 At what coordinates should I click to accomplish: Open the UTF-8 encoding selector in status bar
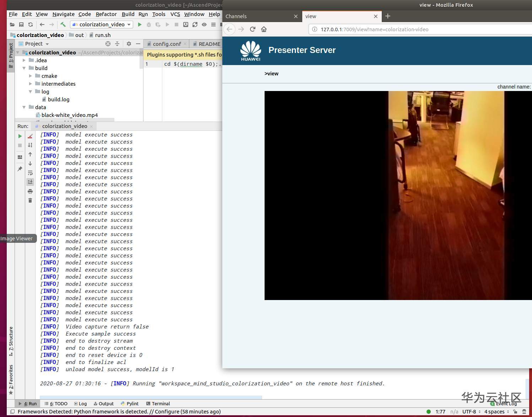tap(471, 412)
